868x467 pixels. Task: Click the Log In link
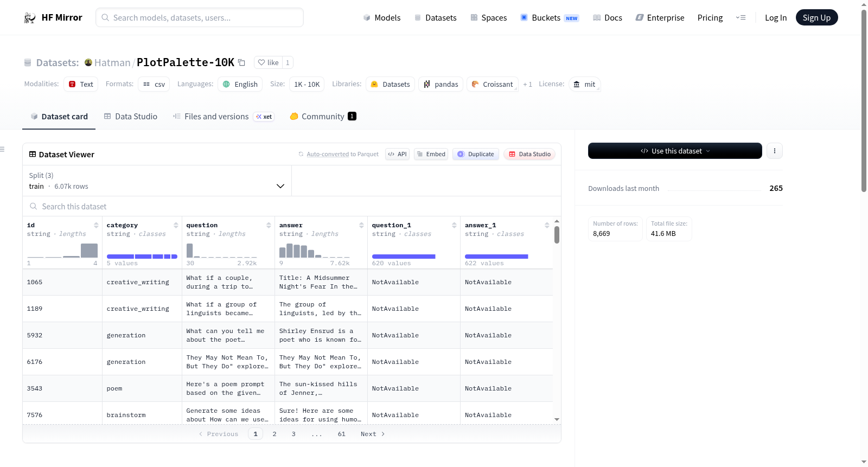(x=775, y=18)
